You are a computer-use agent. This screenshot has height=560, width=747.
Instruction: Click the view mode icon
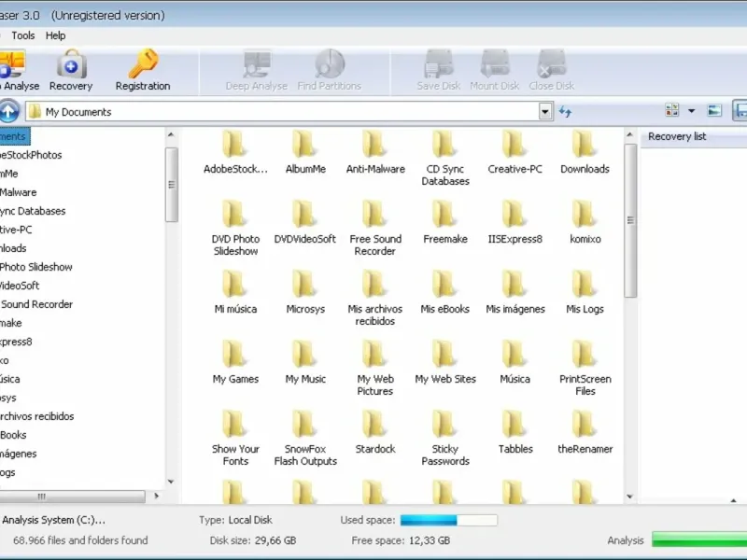point(671,110)
